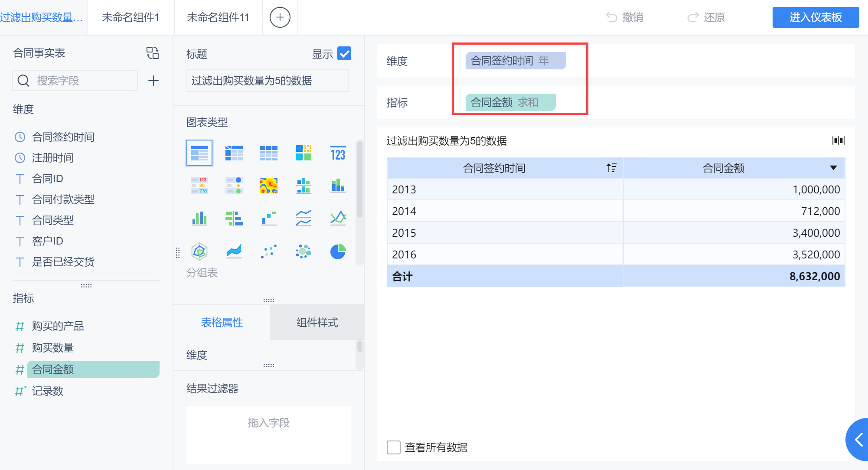The width and height of the screenshot is (868, 470).
Task: Click the add field plus icon
Action: coord(153,81)
